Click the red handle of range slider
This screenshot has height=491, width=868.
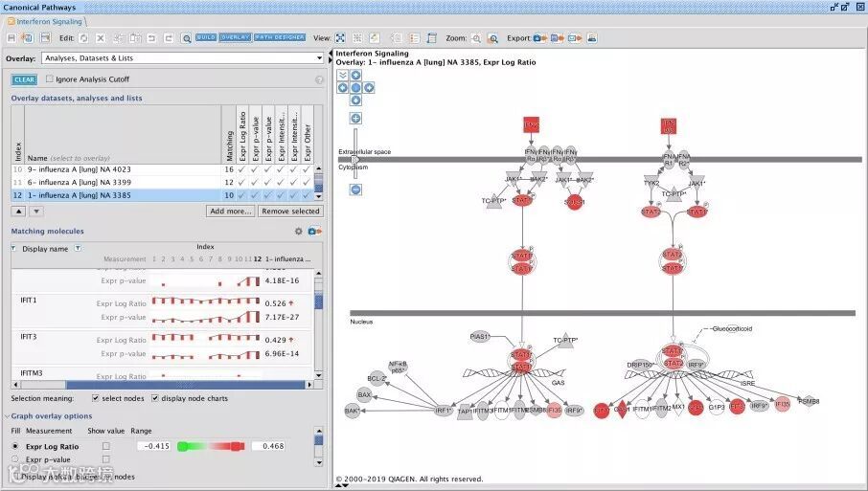click(238, 446)
